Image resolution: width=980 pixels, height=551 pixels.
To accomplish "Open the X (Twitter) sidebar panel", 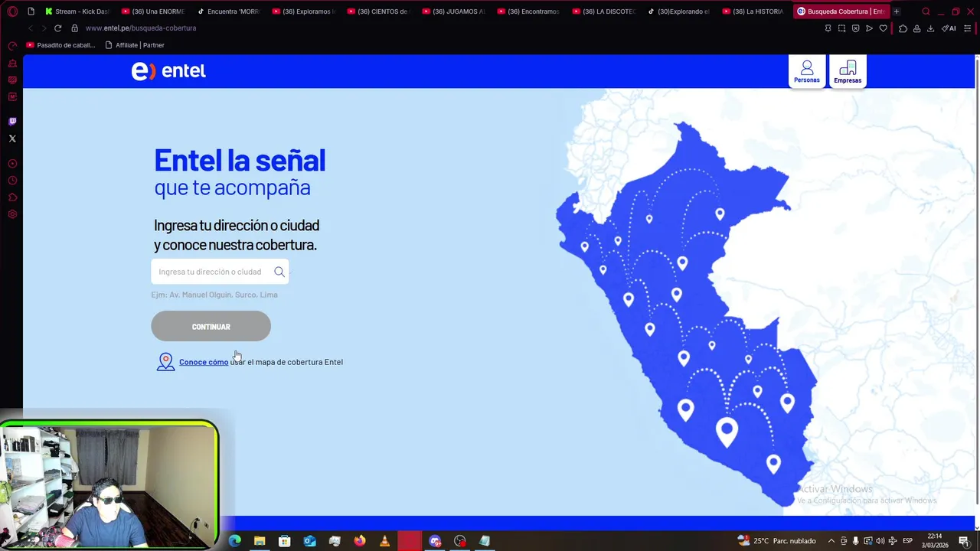I will click(x=12, y=139).
